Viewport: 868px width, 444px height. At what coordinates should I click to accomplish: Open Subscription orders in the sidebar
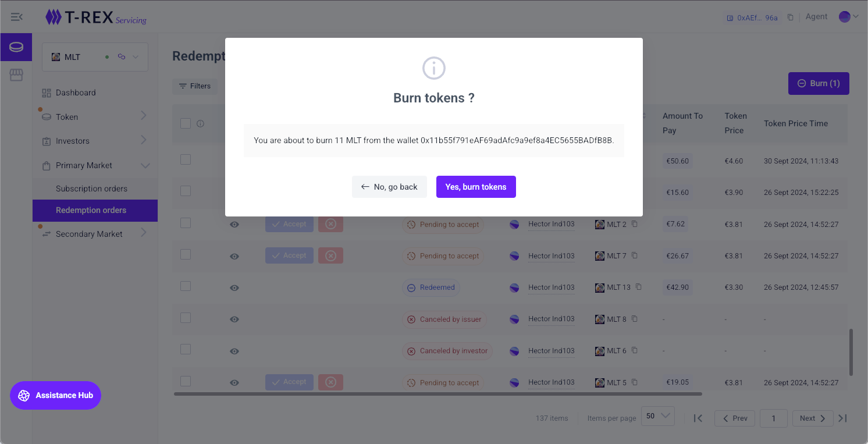[x=91, y=189]
